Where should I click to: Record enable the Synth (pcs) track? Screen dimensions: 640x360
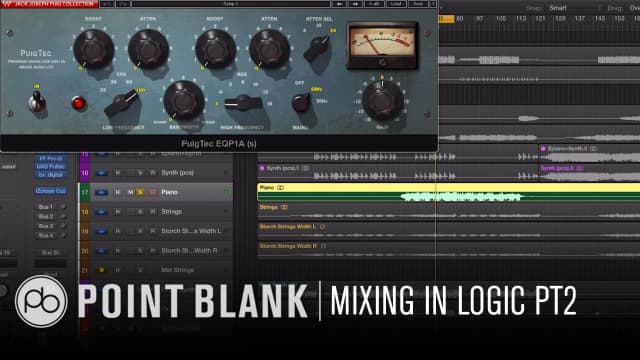153,173
